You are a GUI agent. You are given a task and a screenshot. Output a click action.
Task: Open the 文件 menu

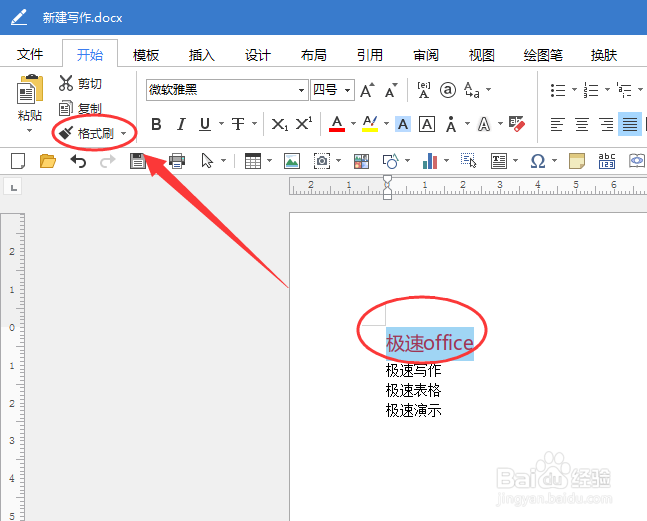[x=30, y=54]
